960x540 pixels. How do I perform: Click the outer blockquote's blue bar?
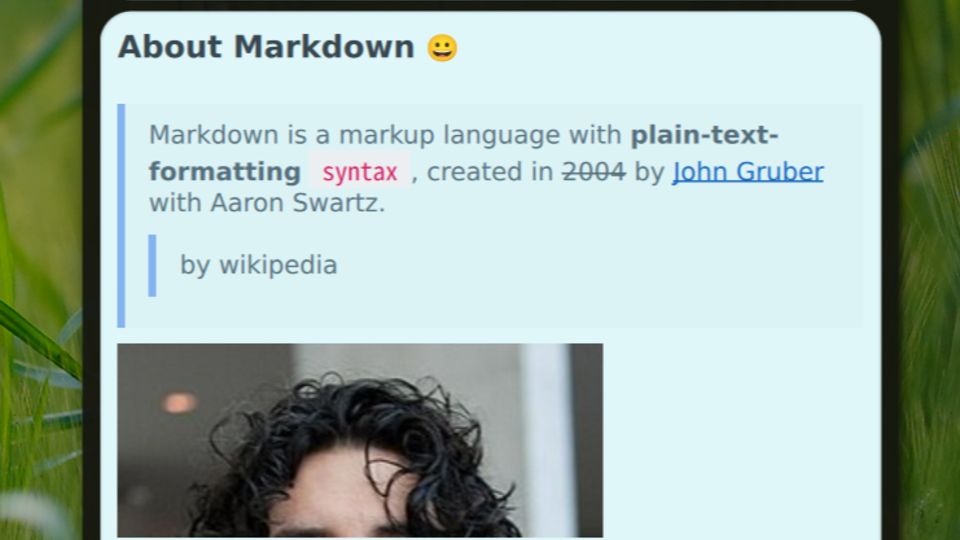[121, 216]
